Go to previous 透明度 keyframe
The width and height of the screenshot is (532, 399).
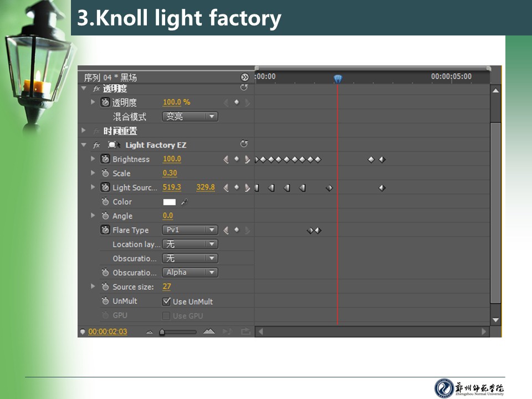pyautogui.click(x=226, y=103)
